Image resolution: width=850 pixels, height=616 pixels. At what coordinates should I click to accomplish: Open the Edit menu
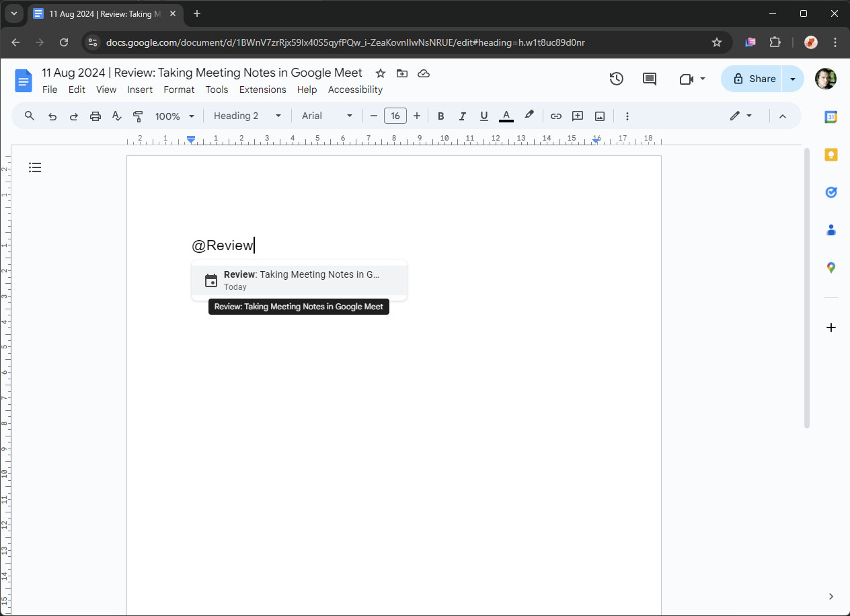click(77, 89)
